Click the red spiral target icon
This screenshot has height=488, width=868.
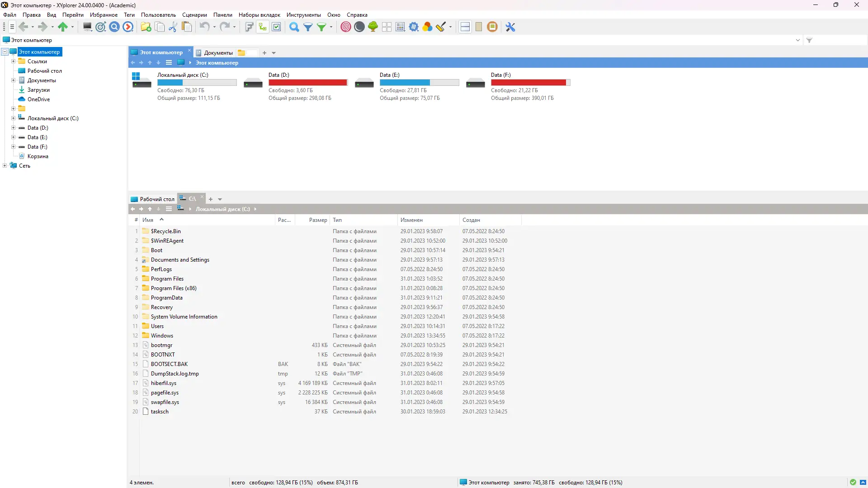click(345, 27)
